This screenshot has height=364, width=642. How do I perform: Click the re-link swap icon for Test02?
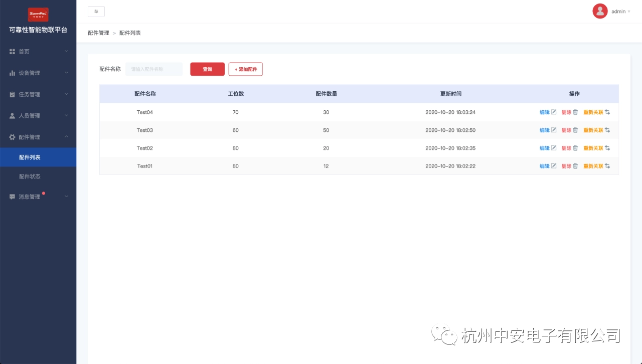click(607, 148)
